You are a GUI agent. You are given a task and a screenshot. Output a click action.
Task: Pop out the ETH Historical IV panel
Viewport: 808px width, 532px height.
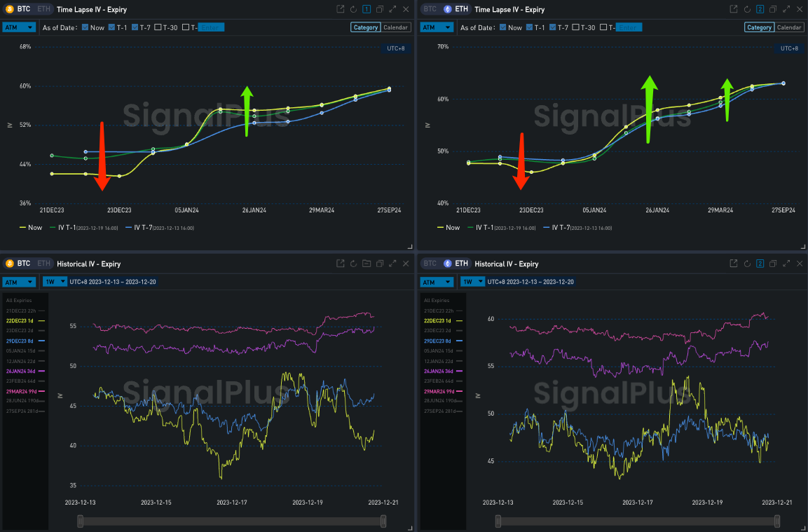coord(733,264)
